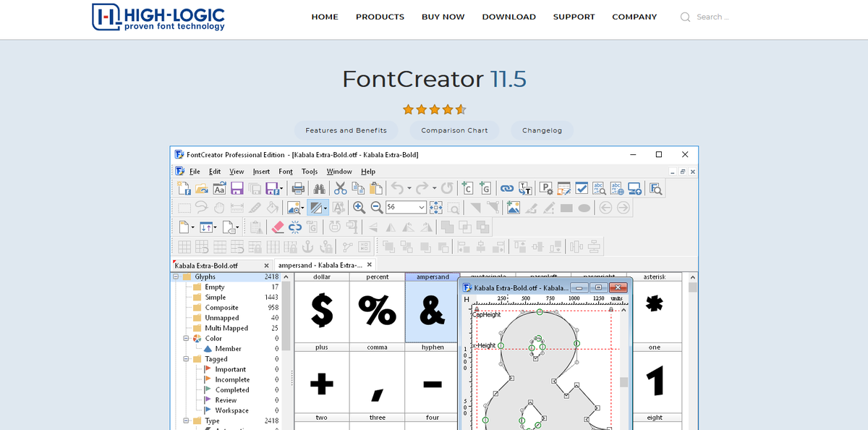This screenshot has height=430, width=868.
Task: Click the Changelog button
Action: 542,130
